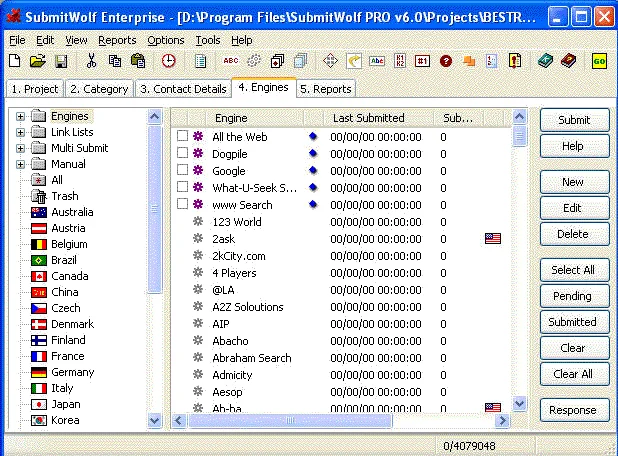Click the Select All button
The width and height of the screenshot is (618, 456).
[x=574, y=270]
